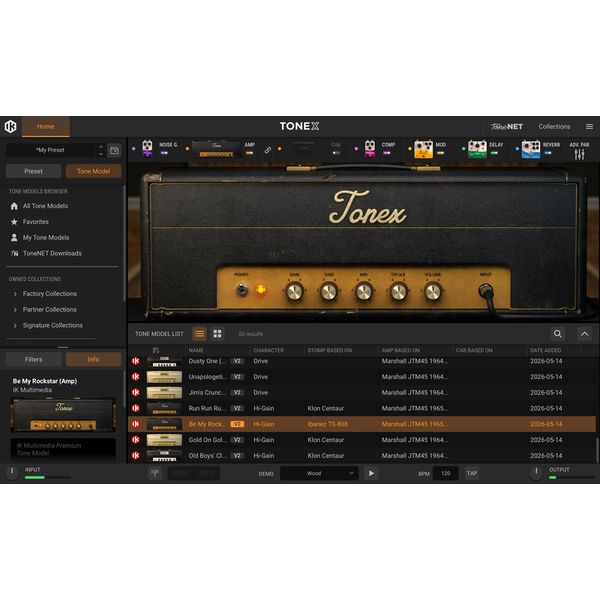The image size is (600, 600).
Task: Click the IK badge on Gold On Gol... row
Action: [136, 440]
